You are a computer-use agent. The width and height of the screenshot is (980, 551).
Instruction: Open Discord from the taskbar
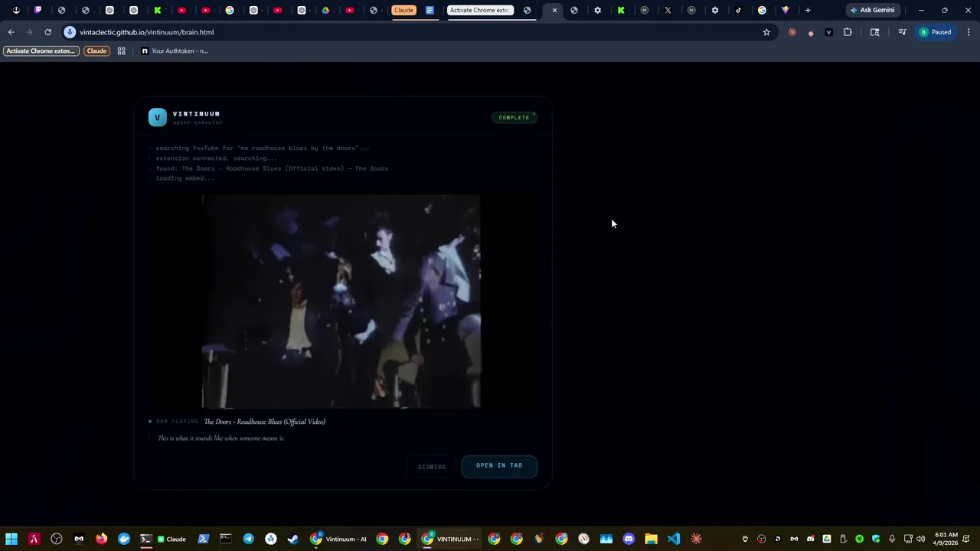[629, 539]
